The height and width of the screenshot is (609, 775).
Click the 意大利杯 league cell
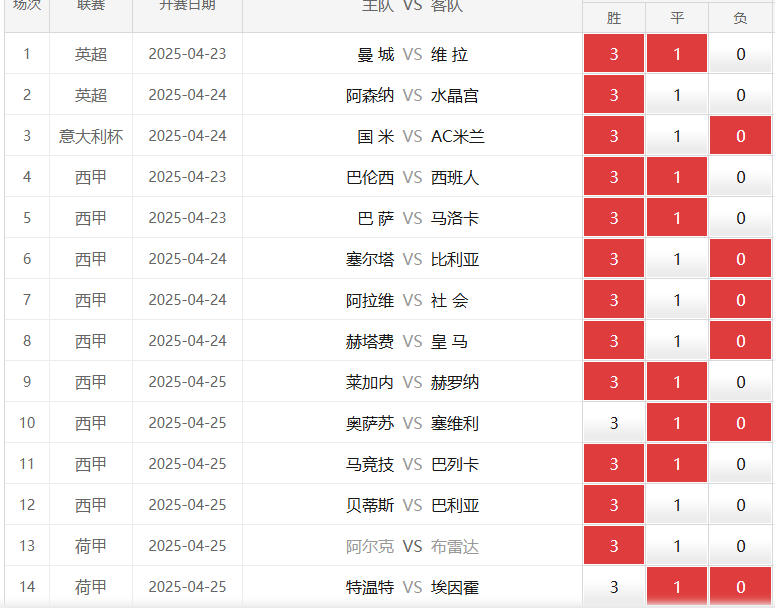point(91,136)
